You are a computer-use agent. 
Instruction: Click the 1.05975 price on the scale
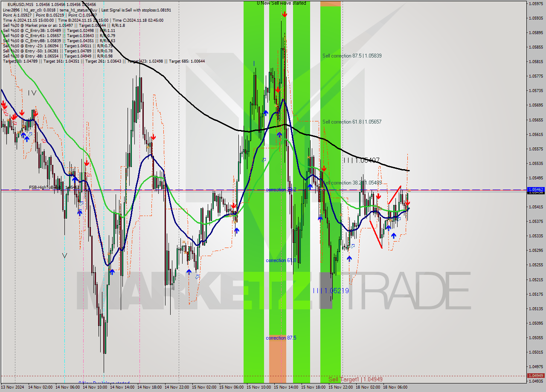(x=536, y=3)
